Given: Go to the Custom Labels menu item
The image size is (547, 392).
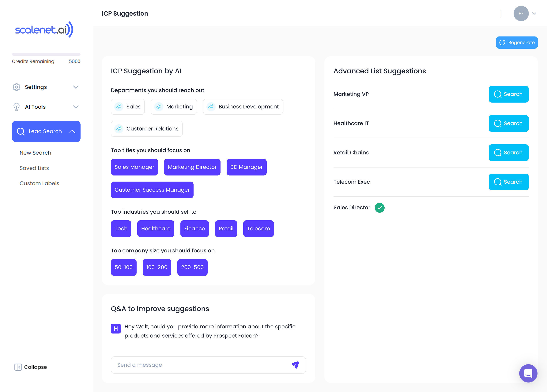Looking at the screenshot, I should [39, 183].
